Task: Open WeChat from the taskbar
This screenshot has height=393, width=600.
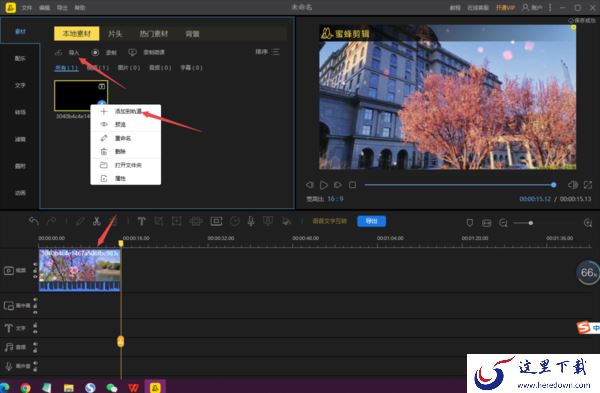Action: coord(112,388)
